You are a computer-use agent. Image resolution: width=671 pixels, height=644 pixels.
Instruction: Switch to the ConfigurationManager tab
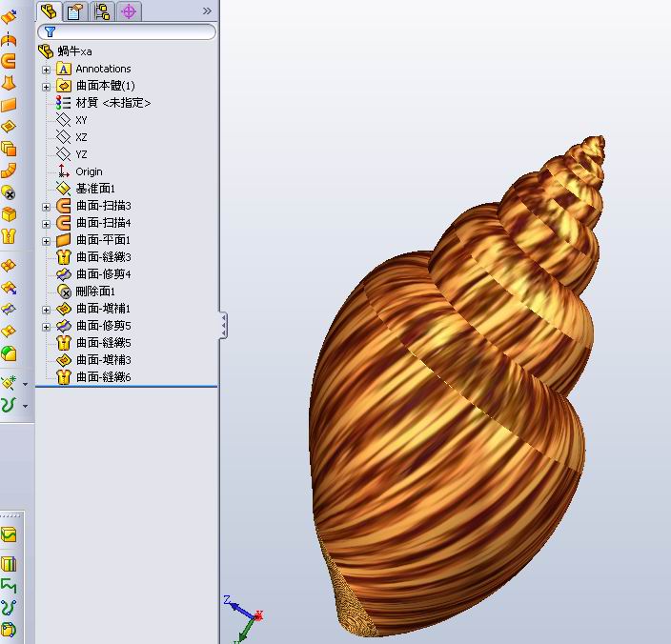click(x=102, y=11)
